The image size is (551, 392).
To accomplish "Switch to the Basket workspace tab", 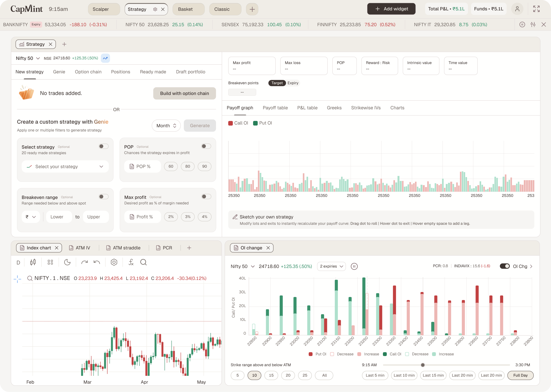I will [189, 9].
